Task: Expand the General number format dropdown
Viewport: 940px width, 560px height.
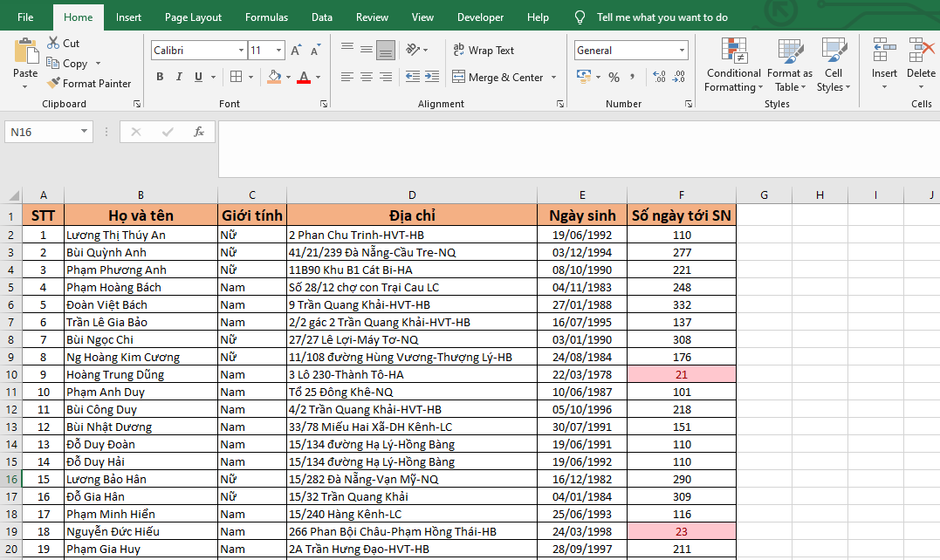Action: coord(682,51)
